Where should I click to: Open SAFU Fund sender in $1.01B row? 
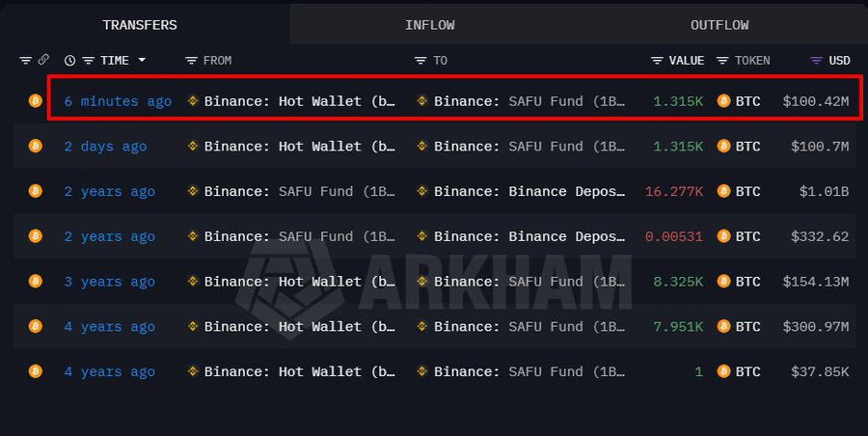tap(300, 192)
